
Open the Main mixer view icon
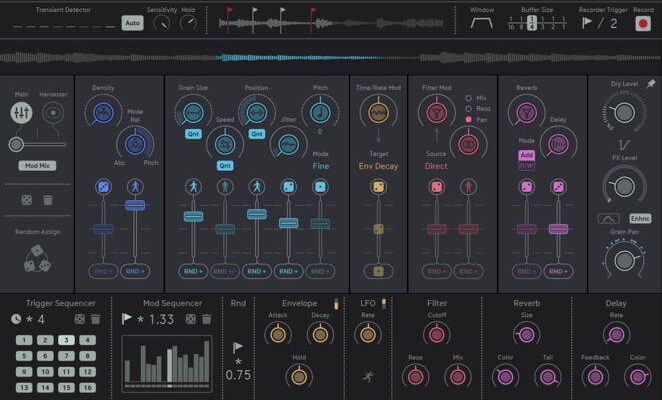(22, 113)
